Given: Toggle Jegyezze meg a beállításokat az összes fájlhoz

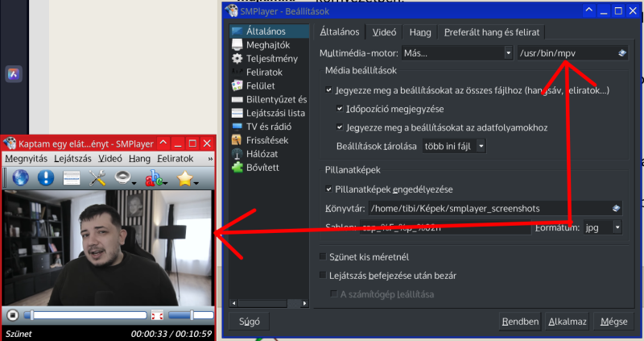Looking at the screenshot, I should pos(328,89).
